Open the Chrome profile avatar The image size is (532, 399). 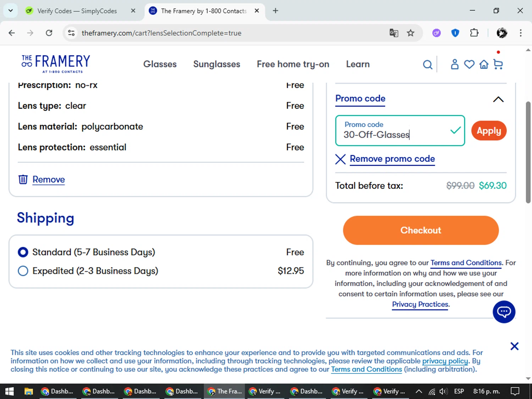(x=502, y=33)
